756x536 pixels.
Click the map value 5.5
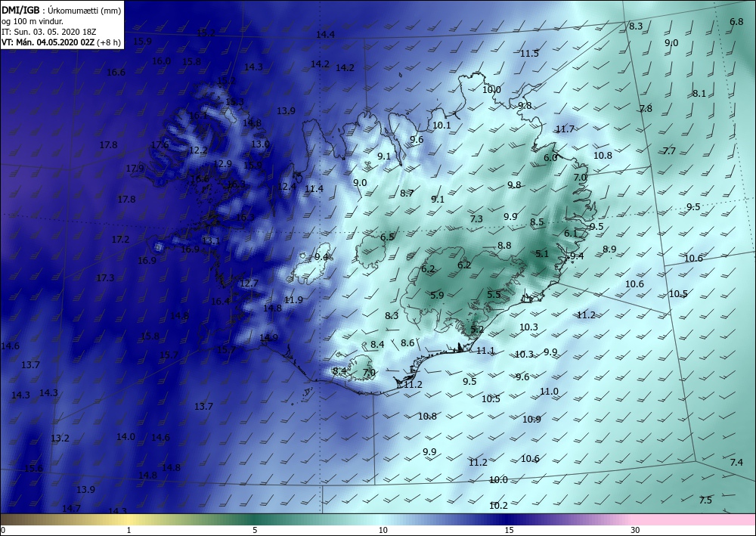494,295
